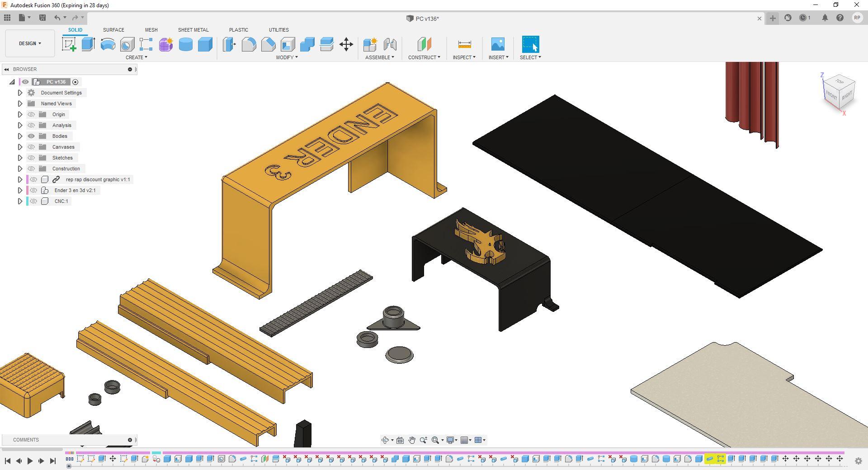Select the Offset Face tool

(326, 44)
